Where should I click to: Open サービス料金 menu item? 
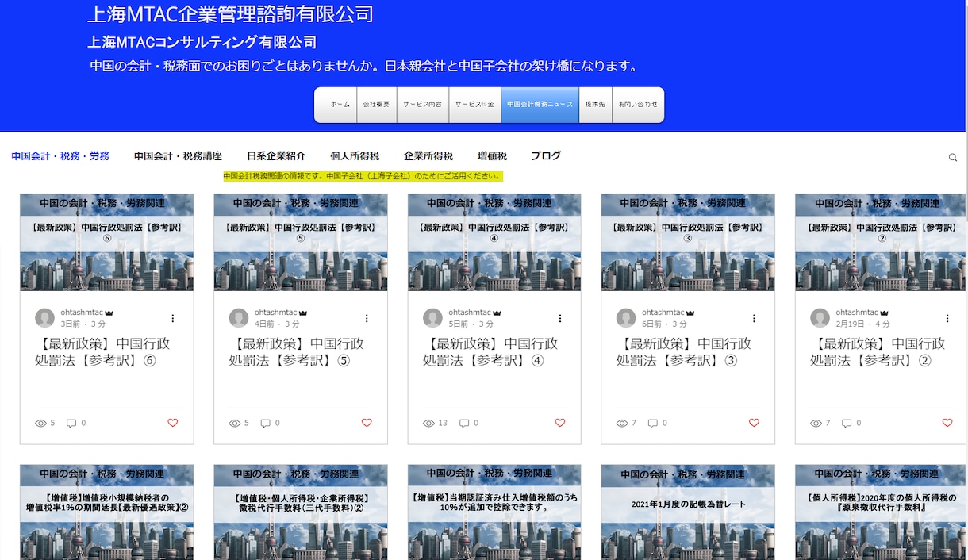click(x=474, y=105)
